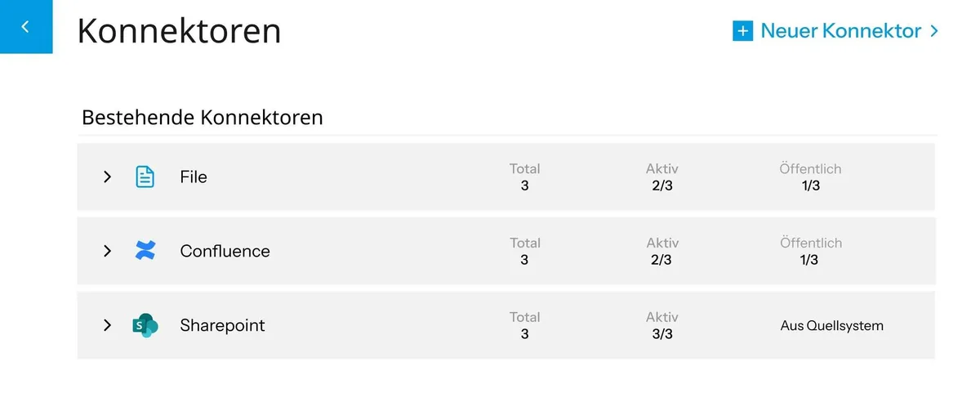Click the Öffentlich 1/3 value for File
980x402 pixels.
coord(810,185)
